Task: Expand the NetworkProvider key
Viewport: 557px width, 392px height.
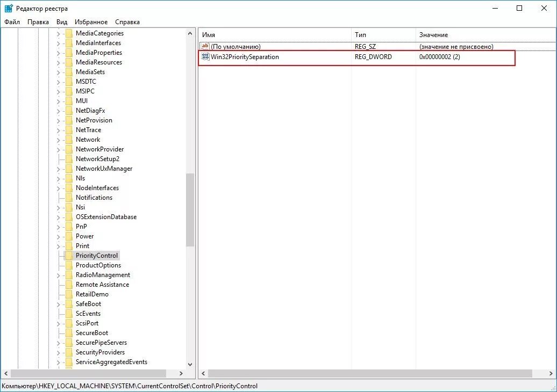Action: (x=59, y=150)
